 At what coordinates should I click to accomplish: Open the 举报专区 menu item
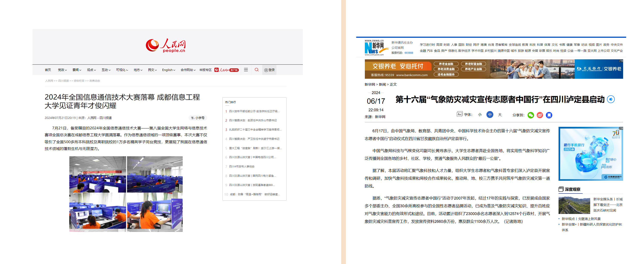click(205, 70)
